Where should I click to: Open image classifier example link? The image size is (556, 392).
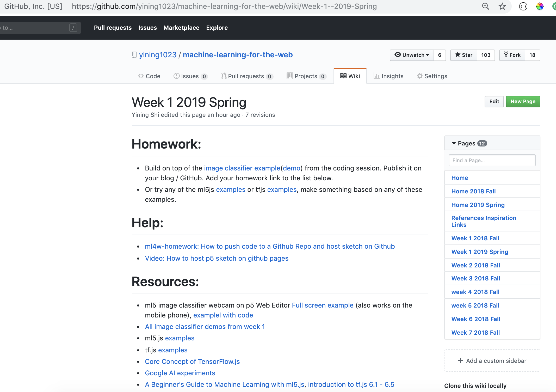click(242, 168)
